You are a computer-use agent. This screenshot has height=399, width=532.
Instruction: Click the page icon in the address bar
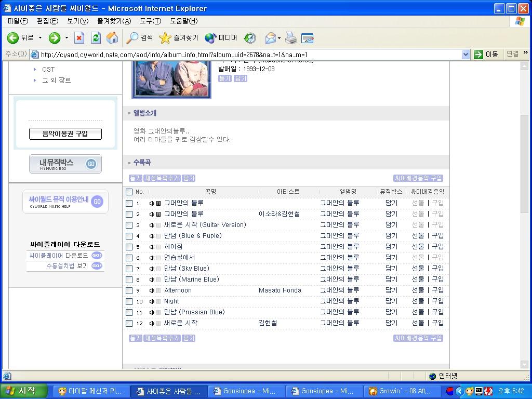click(x=34, y=54)
